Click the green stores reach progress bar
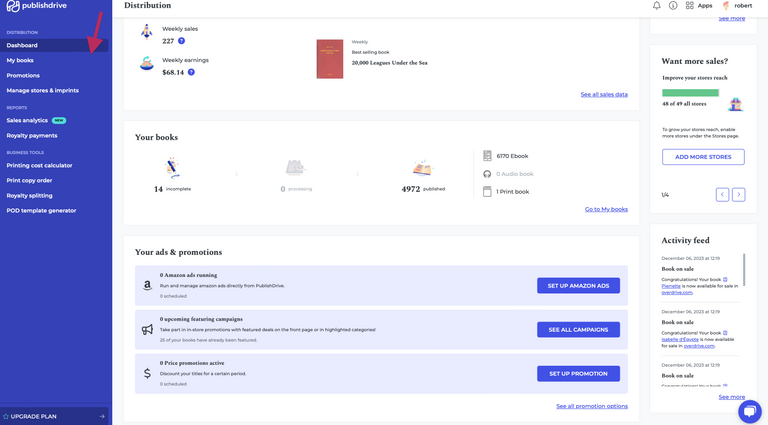This screenshot has width=768, height=425. click(690, 93)
